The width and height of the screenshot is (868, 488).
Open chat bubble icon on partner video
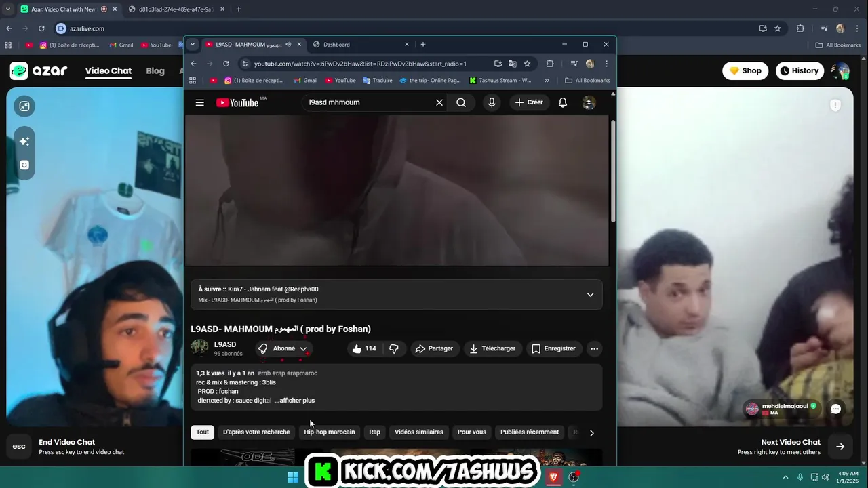click(x=835, y=409)
